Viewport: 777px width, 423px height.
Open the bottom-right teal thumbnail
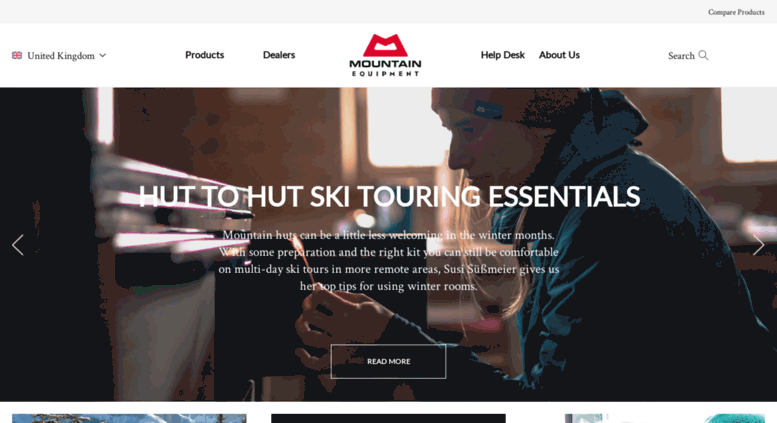pyautogui.click(x=665, y=419)
